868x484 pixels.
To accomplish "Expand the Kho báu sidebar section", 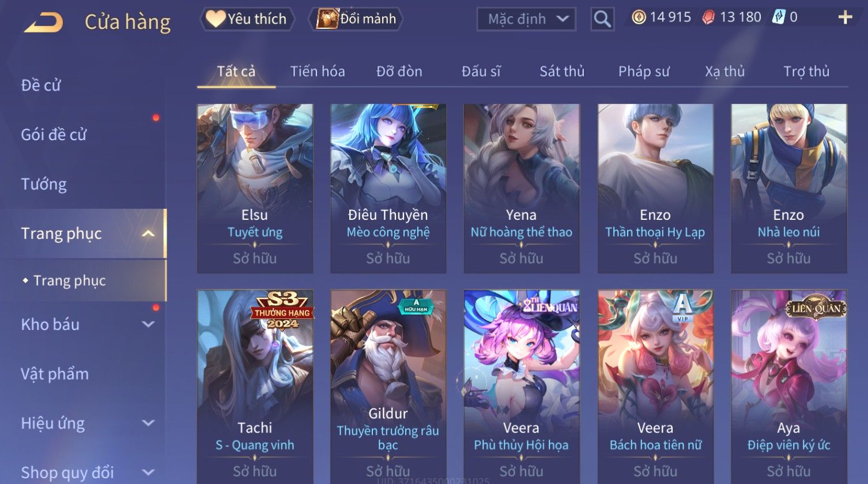I will [148, 324].
